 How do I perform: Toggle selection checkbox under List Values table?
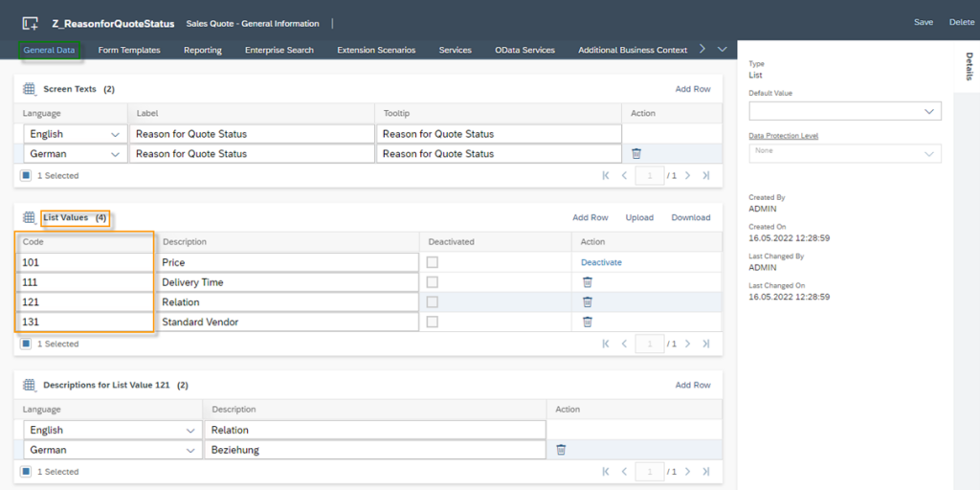coord(26,344)
